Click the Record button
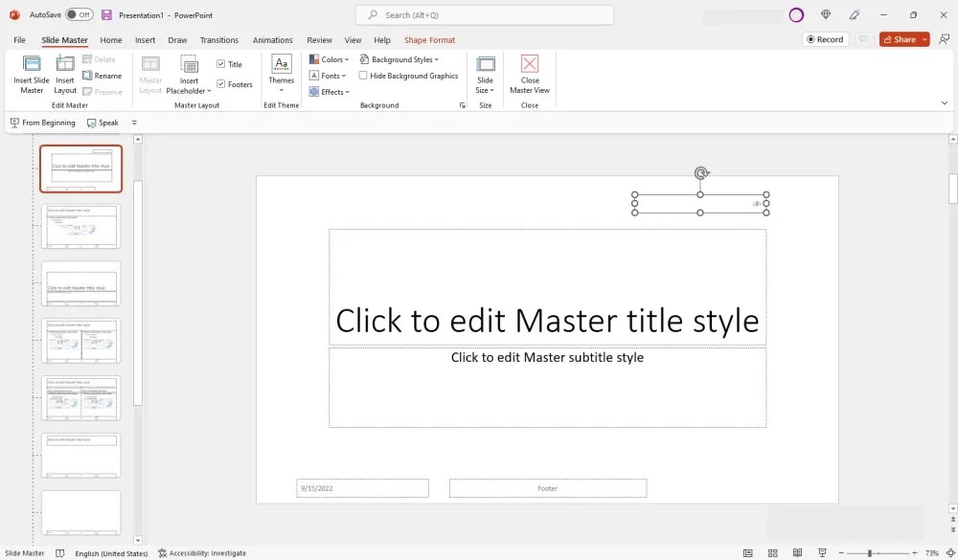The image size is (958, 560). tap(825, 39)
